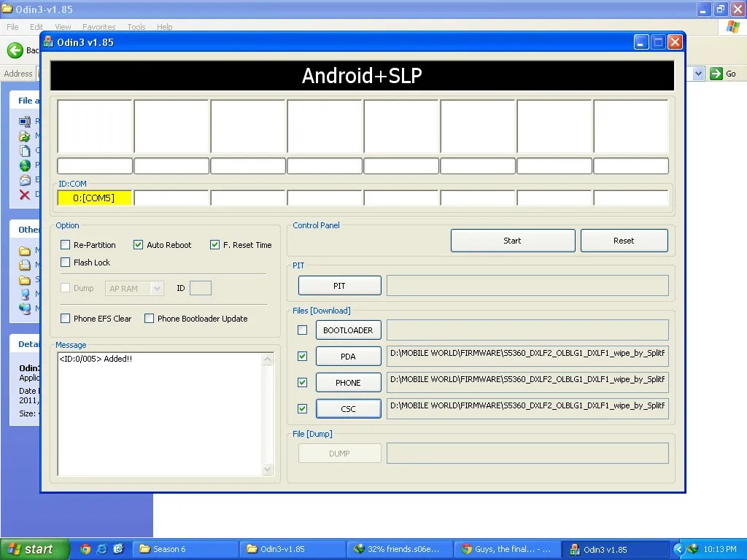Click the move file icon in Explorer sidebar
The width and height of the screenshot is (747, 560).
[24, 136]
